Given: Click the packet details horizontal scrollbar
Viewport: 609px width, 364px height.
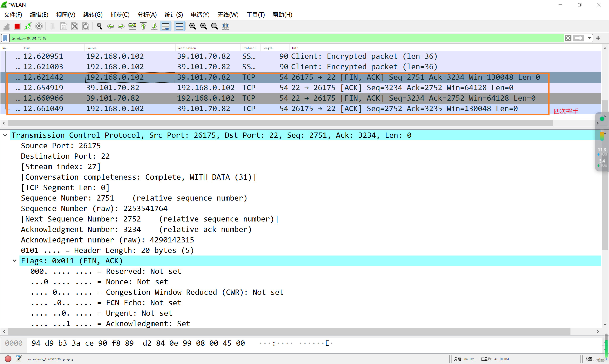Looking at the screenshot, I should point(288,331).
